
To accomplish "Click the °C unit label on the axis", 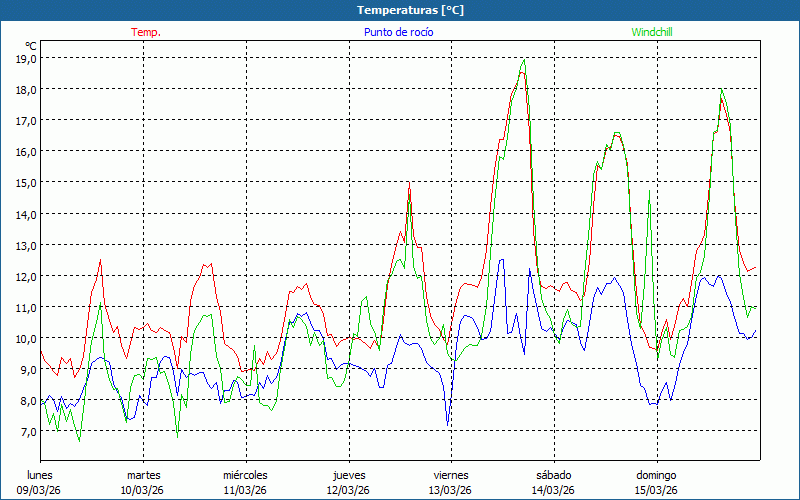I will [31, 46].
